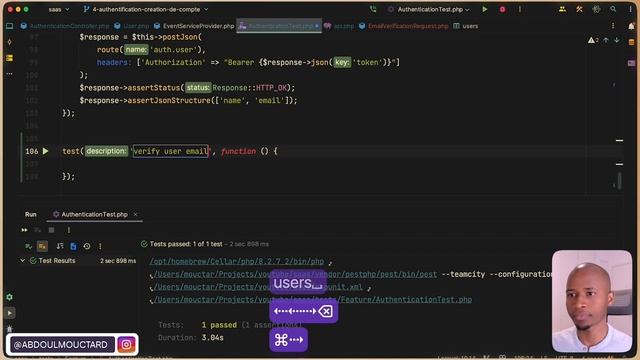Open Services tool window green icon

tap(9, 297)
